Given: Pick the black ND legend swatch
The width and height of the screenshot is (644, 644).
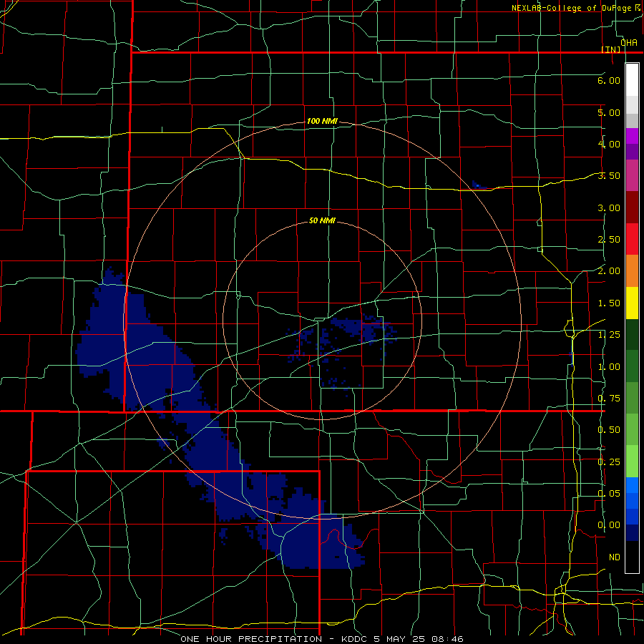Looking at the screenshot, I should pyautogui.click(x=632, y=557).
